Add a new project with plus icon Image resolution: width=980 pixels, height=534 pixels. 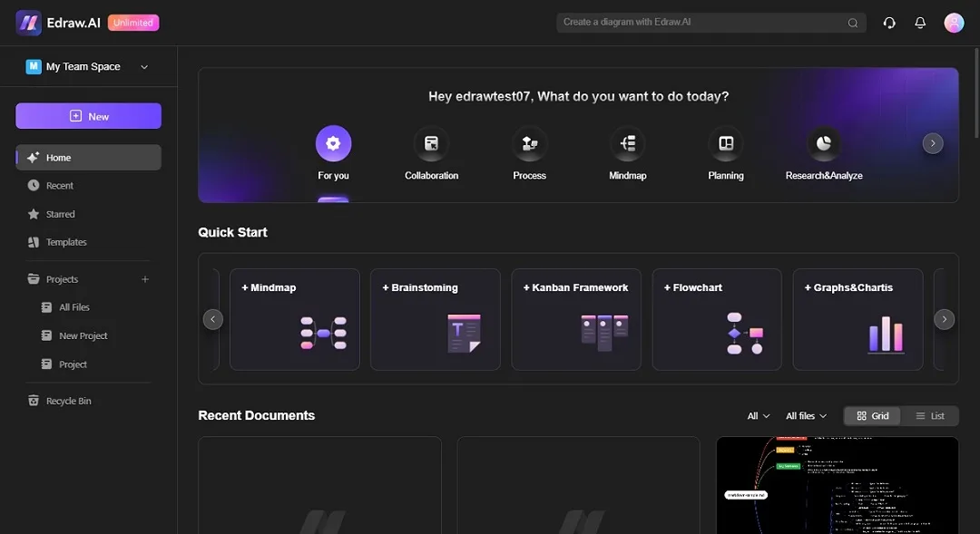145,279
